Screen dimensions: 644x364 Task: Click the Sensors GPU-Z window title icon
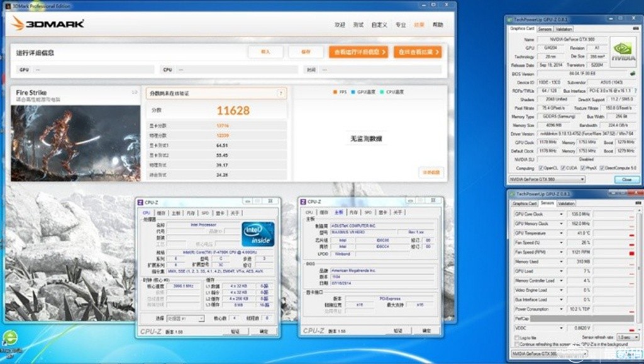tap(513, 194)
